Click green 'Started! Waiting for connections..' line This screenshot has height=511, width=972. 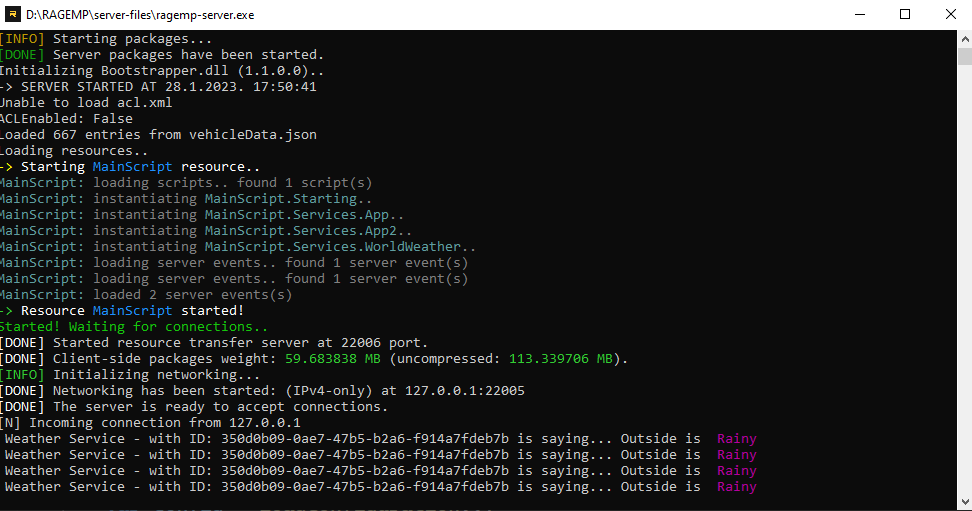[134, 327]
